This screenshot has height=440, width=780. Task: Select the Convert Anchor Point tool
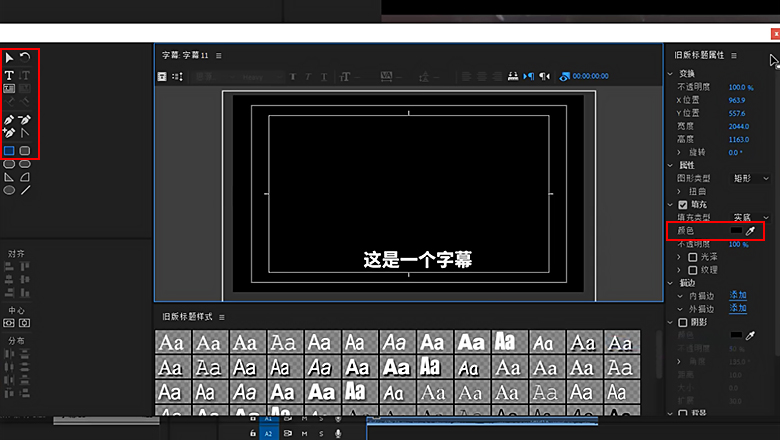pos(25,133)
